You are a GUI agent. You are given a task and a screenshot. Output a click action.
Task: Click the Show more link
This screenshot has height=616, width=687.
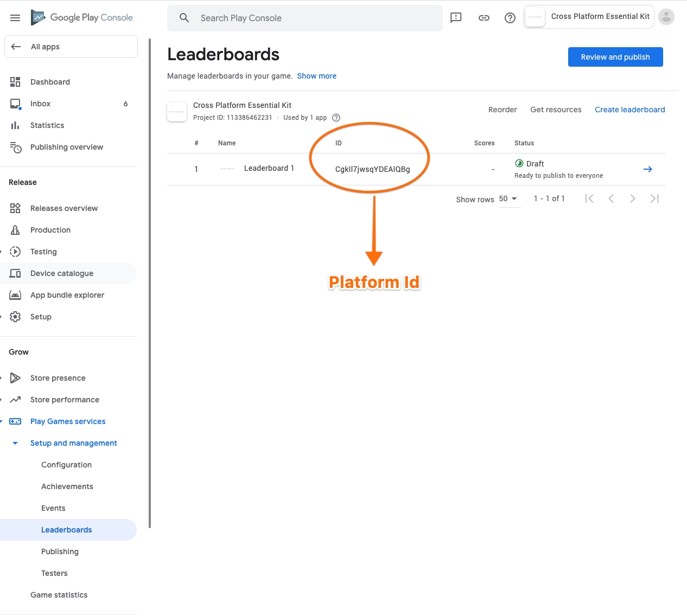click(x=317, y=76)
